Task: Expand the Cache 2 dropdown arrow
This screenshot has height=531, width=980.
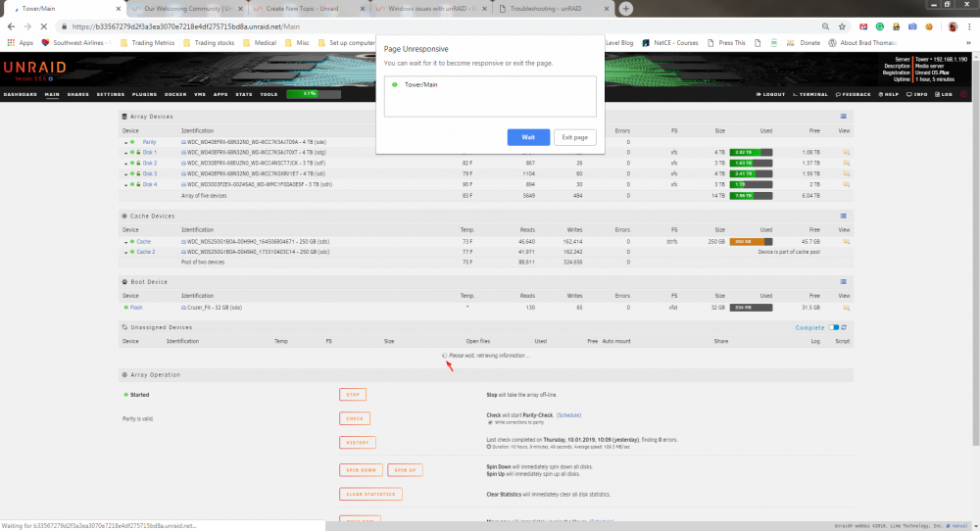Action: point(125,253)
